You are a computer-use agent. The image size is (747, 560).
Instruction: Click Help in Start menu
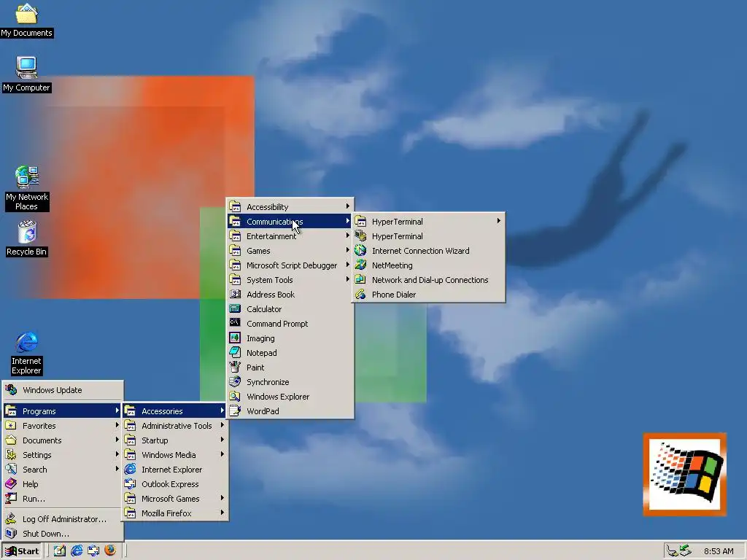(x=63, y=484)
